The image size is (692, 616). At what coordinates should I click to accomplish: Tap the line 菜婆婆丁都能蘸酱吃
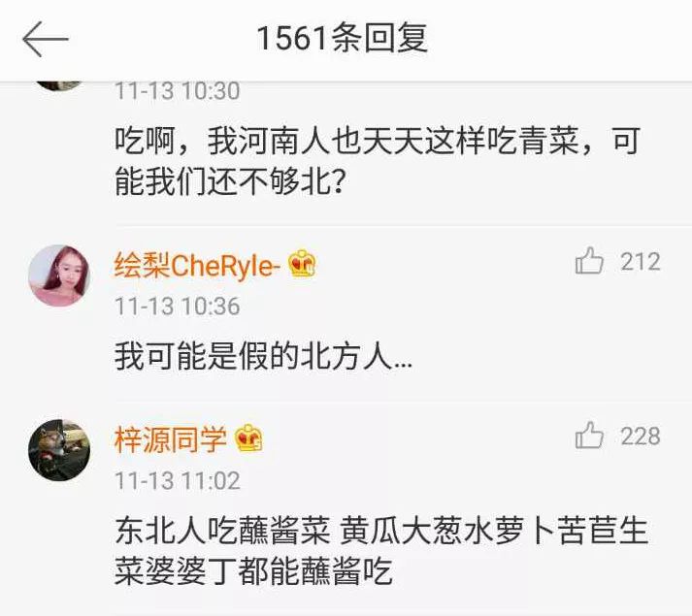[253, 570]
